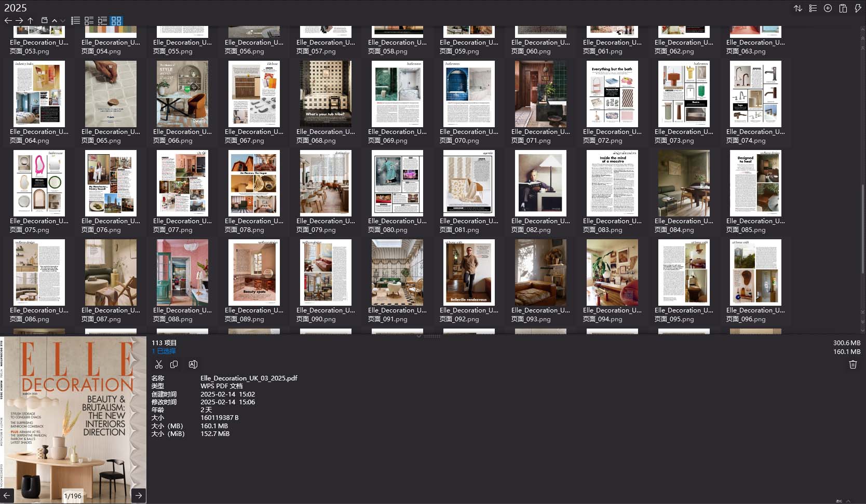Viewport: 866px width, 504px height.
Task: Go up one directory level
Action: point(31,21)
